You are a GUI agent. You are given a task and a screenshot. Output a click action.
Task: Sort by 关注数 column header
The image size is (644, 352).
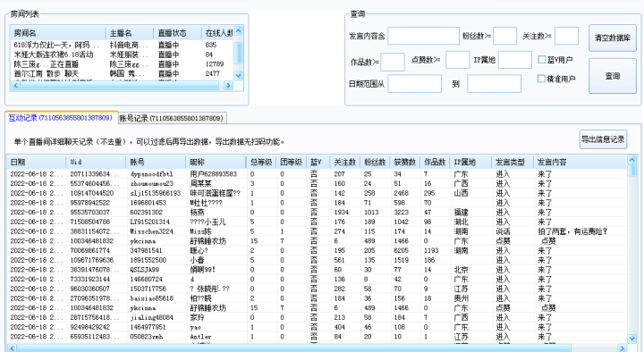point(345,162)
